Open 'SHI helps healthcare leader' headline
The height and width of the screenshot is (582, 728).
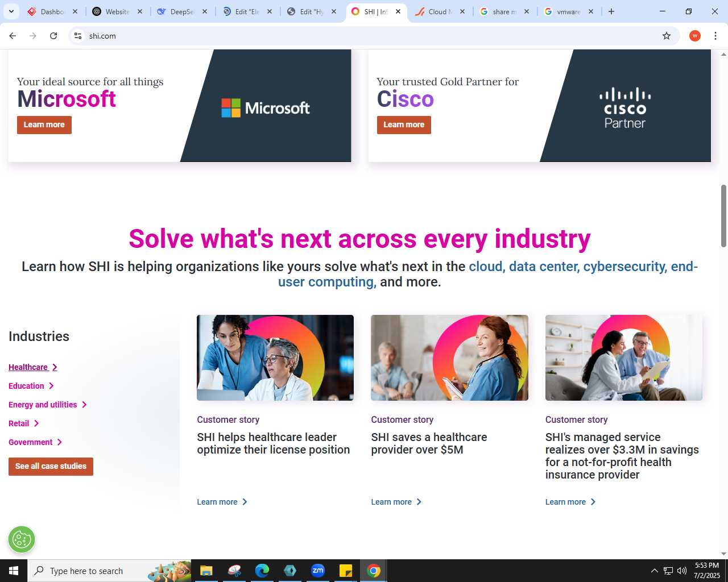(x=274, y=443)
